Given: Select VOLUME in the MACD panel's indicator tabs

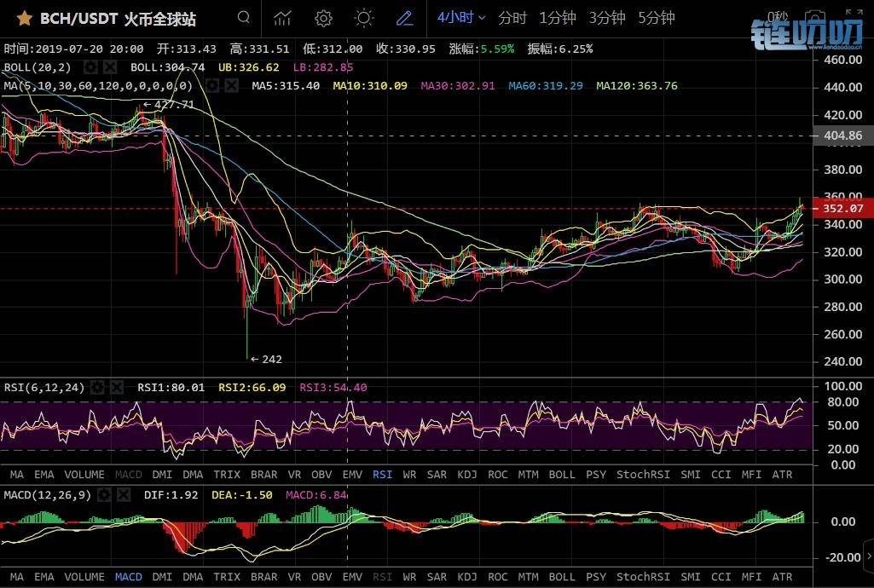Looking at the screenshot, I should (x=84, y=577).
